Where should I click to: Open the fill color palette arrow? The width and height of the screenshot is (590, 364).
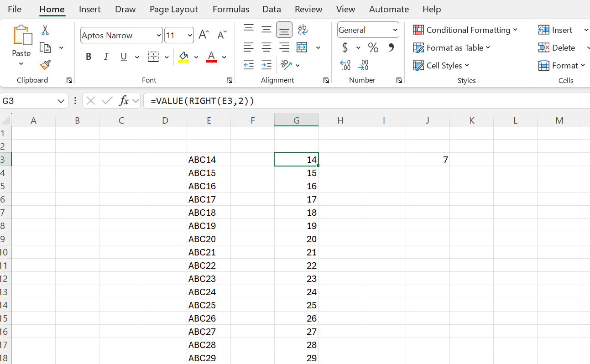[x=196, y=57]
